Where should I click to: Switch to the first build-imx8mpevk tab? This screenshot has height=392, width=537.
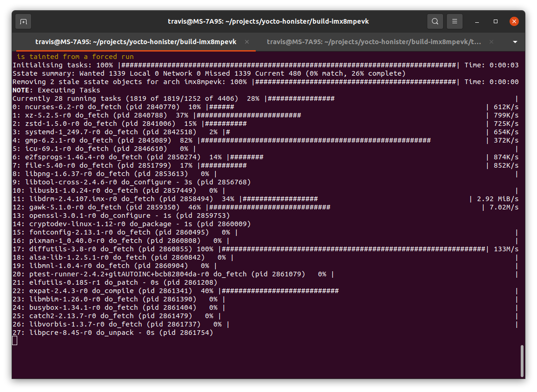point(136,42)
